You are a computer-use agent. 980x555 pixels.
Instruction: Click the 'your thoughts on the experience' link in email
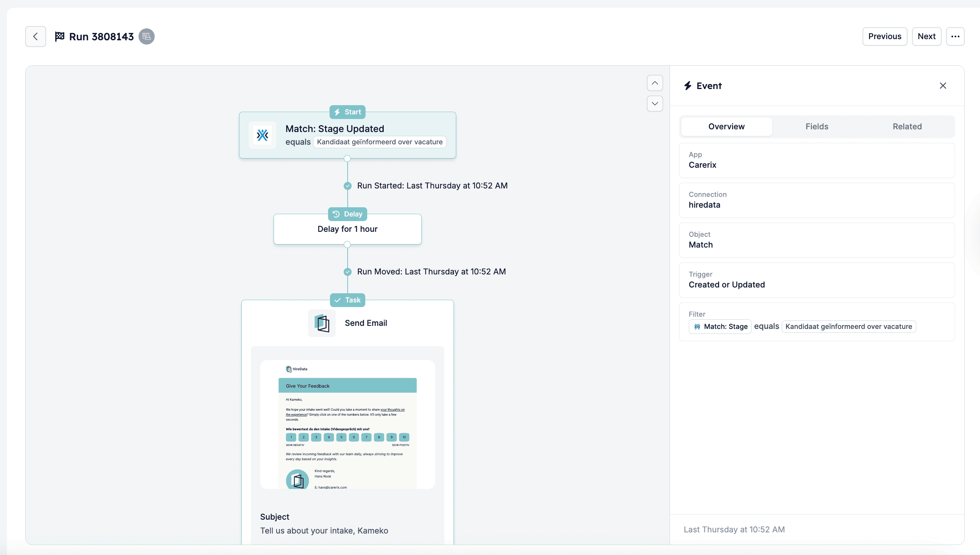[x=392, y=410]
